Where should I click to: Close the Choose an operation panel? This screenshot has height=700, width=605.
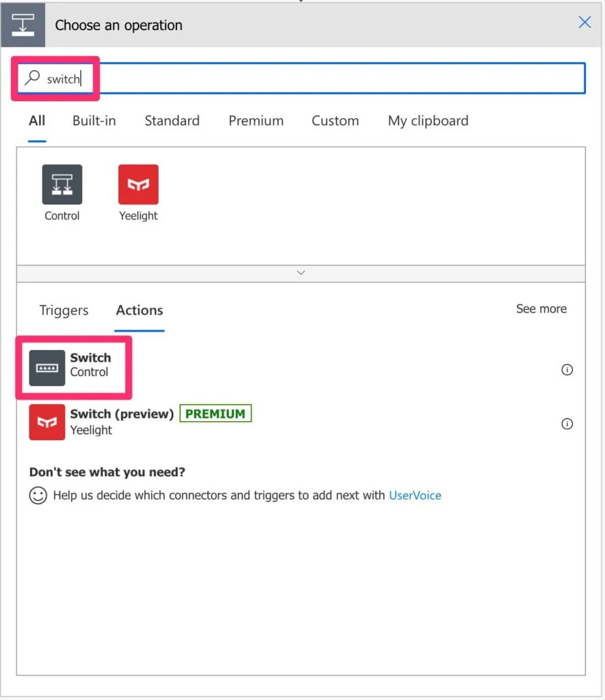[x=584, y=23]
